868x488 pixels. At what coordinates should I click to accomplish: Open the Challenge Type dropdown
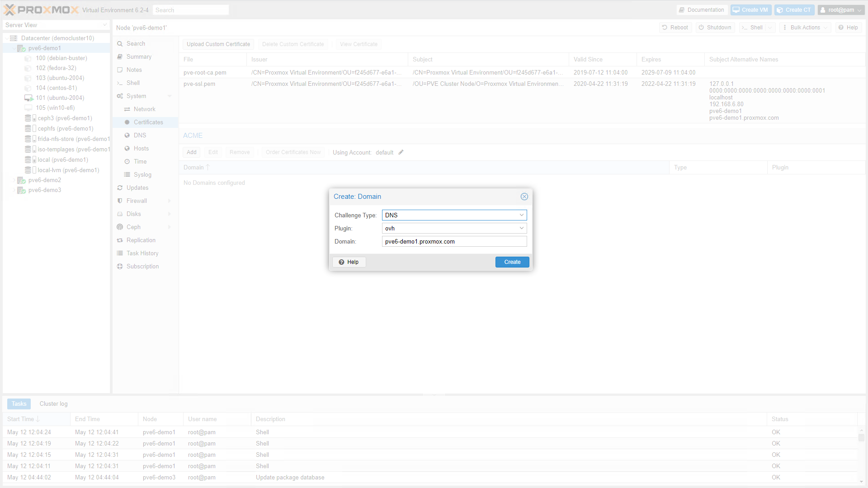click(x=521, y=215)
